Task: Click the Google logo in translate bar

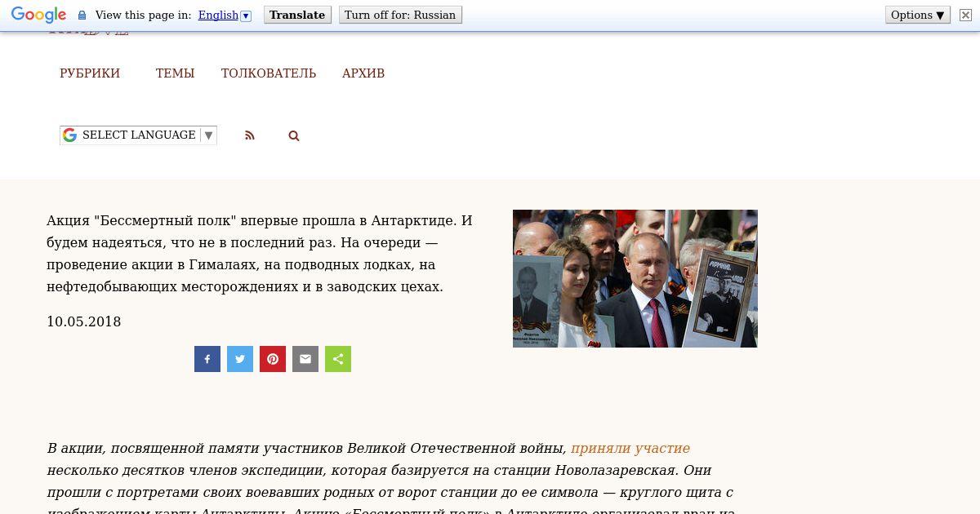Action: (38, 16)
